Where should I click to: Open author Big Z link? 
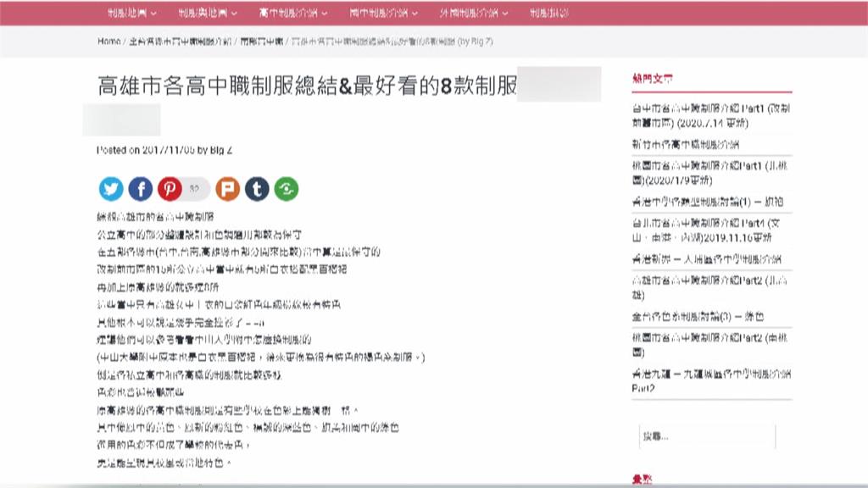221,150
